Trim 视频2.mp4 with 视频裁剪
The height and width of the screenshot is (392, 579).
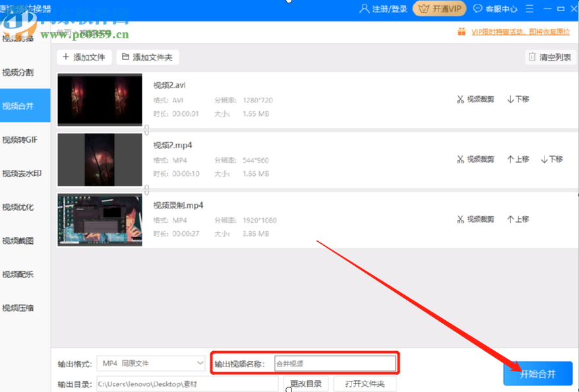[x=475, y=159]
